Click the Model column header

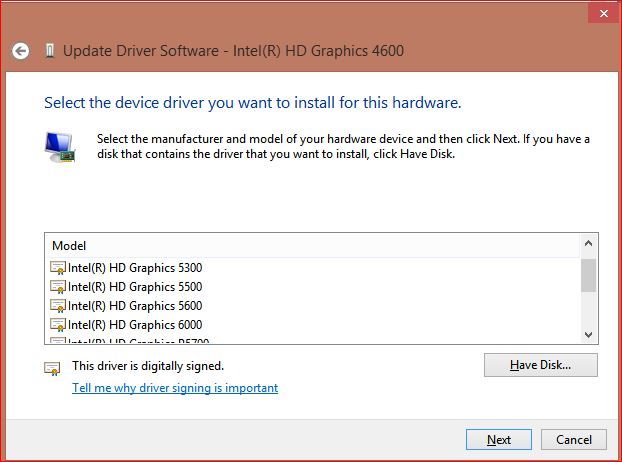click(x=69, y=245)
